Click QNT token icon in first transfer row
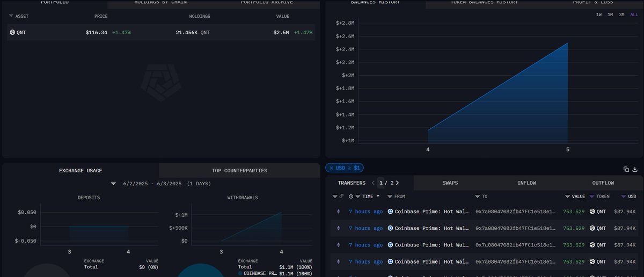The height and width of the screenshot is (277, 644). (592, 212)
